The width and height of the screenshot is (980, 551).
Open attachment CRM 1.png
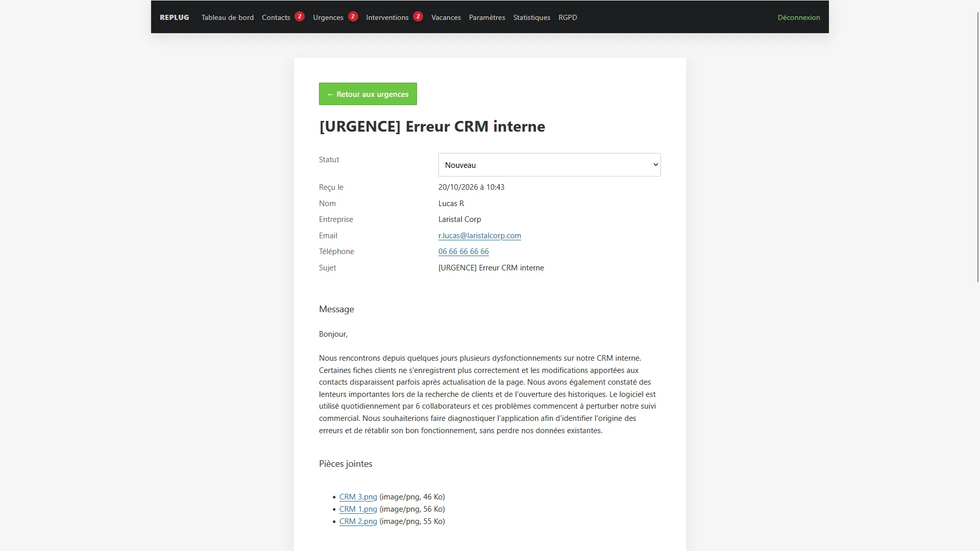click(358, 509)
